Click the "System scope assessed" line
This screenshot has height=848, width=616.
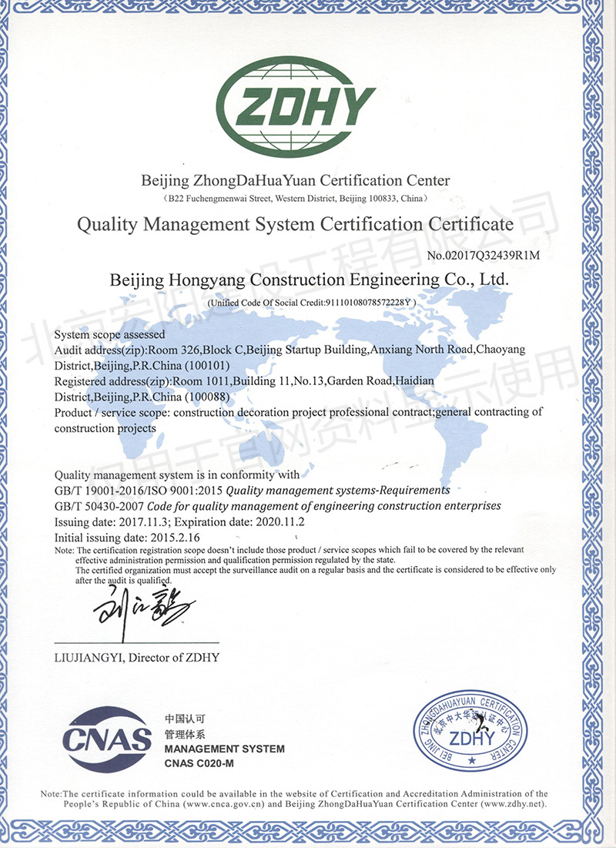point(109,335)
